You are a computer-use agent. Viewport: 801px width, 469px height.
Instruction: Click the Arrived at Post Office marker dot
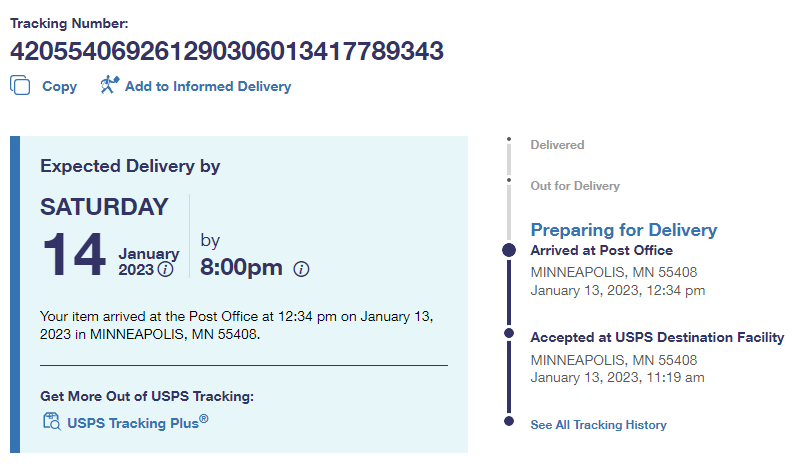509,250
